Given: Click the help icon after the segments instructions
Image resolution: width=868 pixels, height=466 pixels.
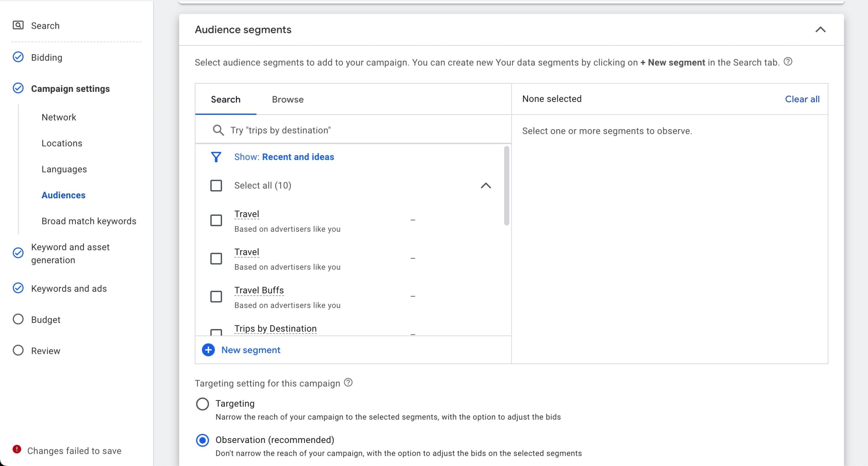Looking at the screenshot, I should (788, 62).
